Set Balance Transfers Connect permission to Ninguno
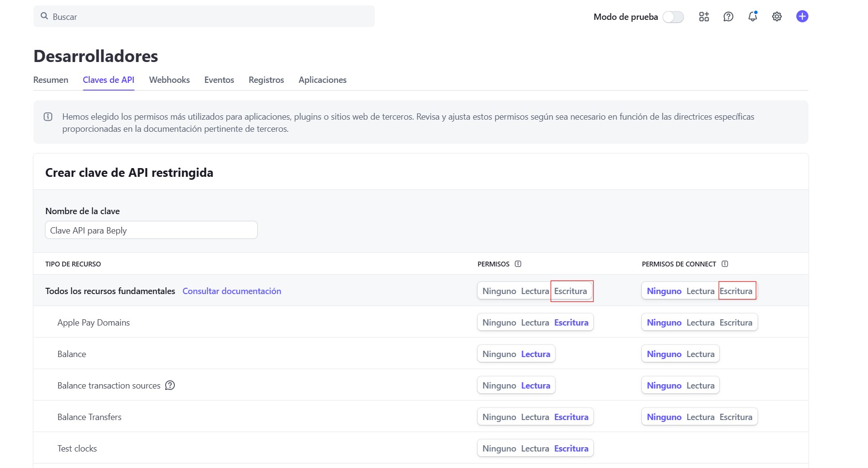 [664, 417]
